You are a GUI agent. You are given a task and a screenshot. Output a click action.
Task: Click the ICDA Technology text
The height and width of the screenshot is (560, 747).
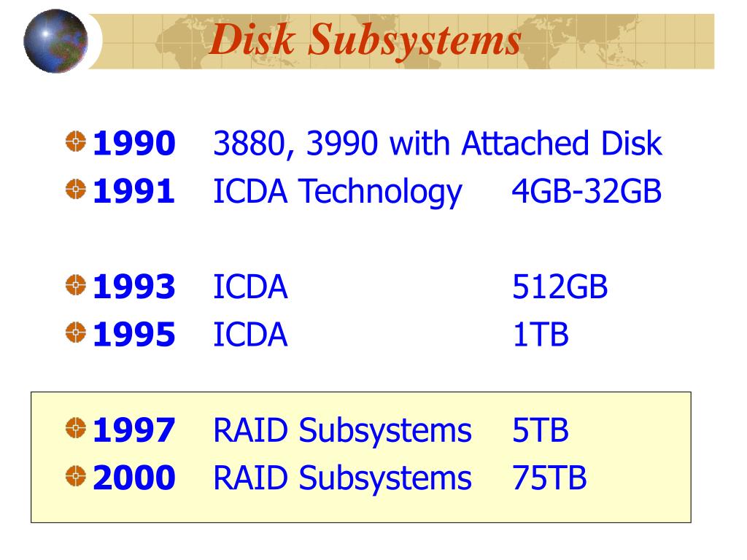tap(337, 192)
